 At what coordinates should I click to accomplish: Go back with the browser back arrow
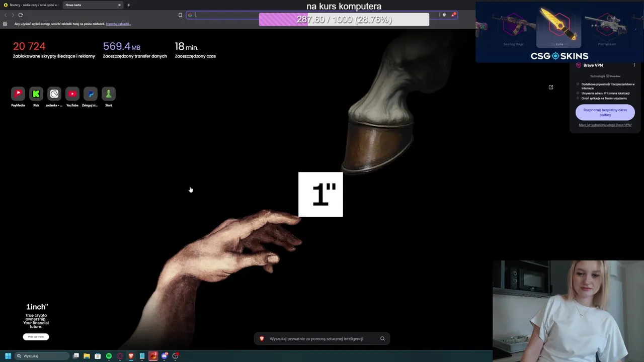[6, 15]
